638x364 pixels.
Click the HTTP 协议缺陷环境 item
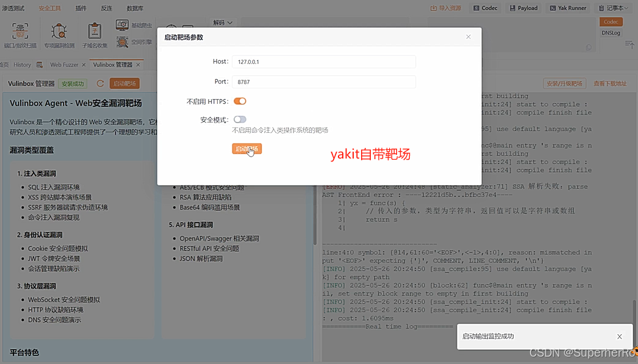point(56,310)
